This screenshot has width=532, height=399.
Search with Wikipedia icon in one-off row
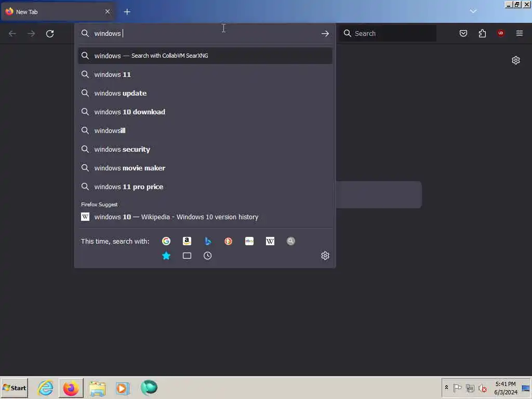(270, 241)
